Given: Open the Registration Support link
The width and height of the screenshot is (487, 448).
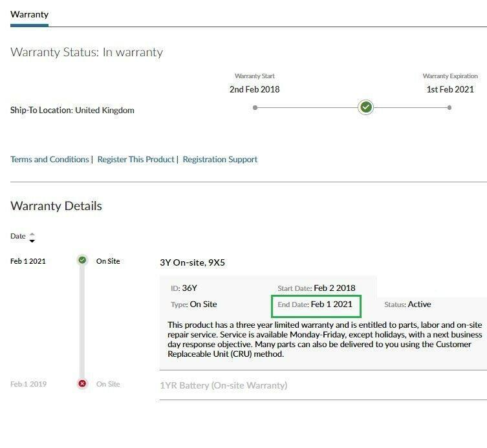Looking at the screenshot, I should coord(220,159).
